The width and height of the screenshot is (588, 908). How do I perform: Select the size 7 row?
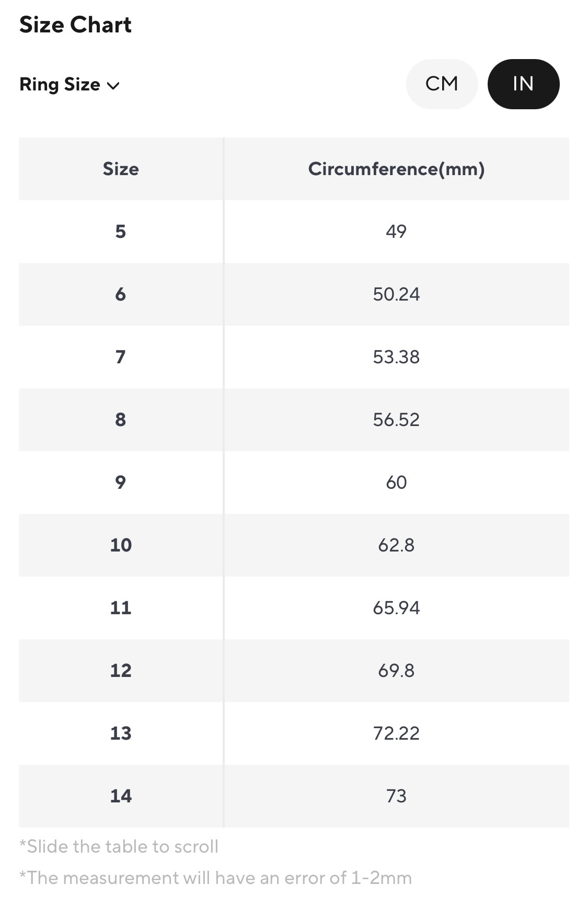click(x=294, y=357)
